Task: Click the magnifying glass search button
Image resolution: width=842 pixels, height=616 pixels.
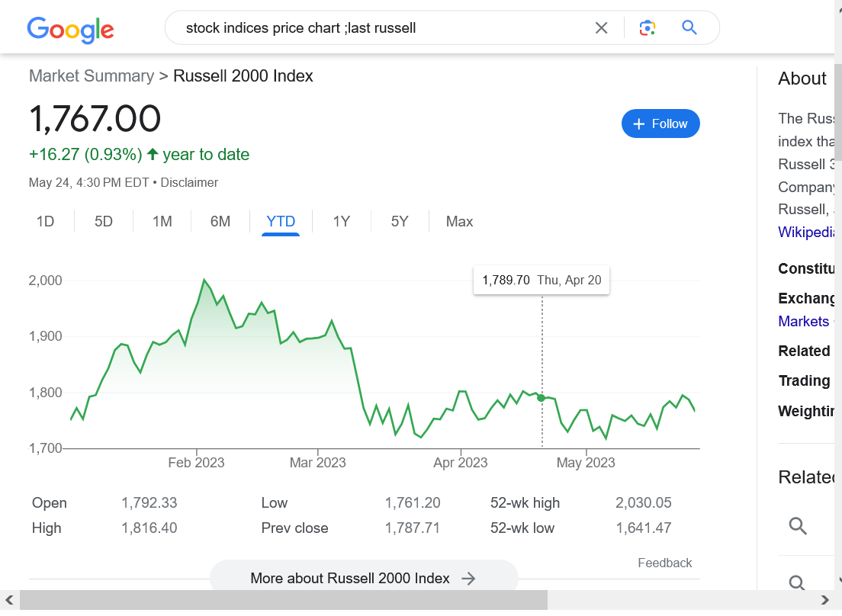Action: (689, 28)
